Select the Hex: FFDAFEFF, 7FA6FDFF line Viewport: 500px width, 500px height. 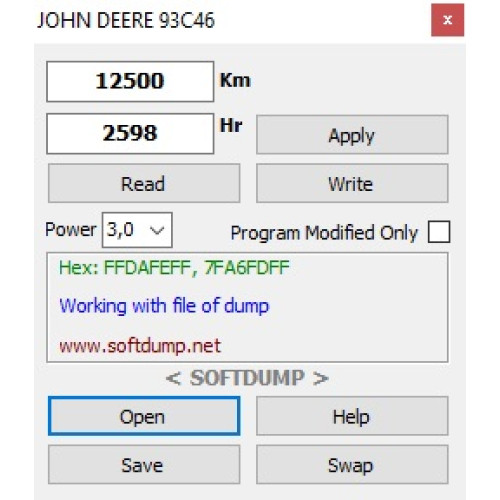coord(174,267)
